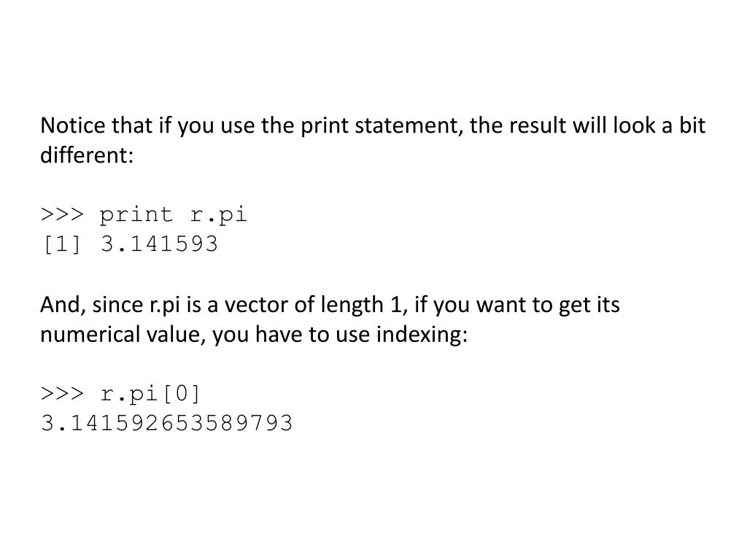Click the second ">>>" prompt before r.pi[0]
Image resolution: width=747 pixels, height=560 pixels.
[62, 393]
